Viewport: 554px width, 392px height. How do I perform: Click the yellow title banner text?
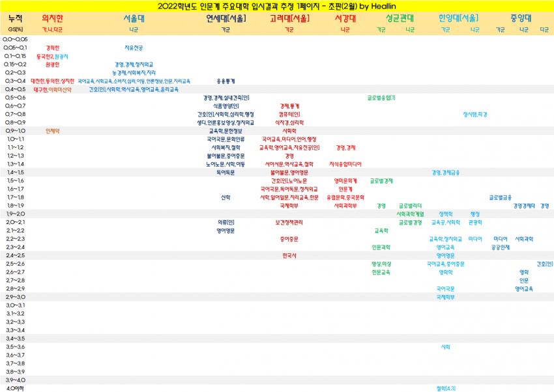276,6
